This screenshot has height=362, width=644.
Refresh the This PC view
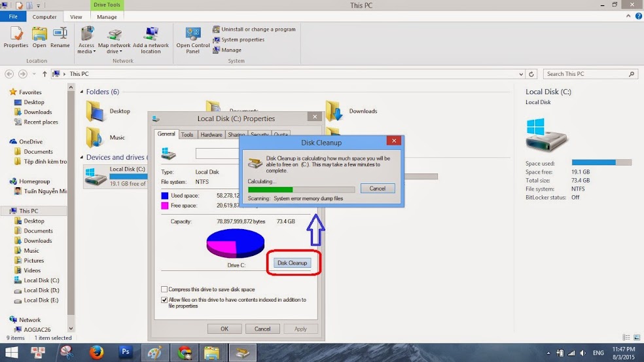click(x=531, y=74)
